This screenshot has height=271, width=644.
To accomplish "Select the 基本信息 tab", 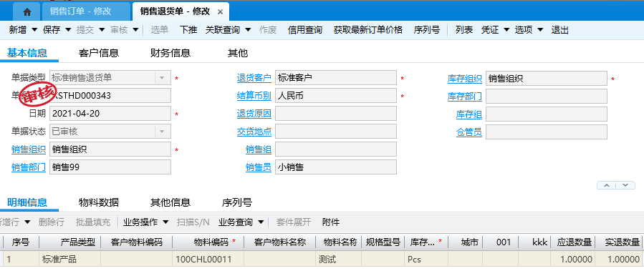I will [x=27, y=52].
